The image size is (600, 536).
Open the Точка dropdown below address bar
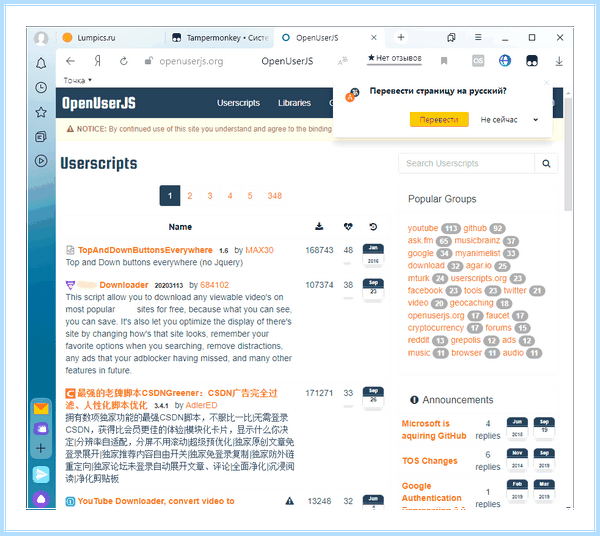77,80
